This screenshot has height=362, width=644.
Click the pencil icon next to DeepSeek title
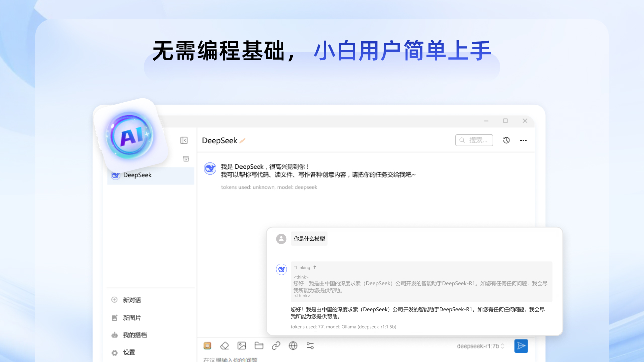click(x=243, y=141)
